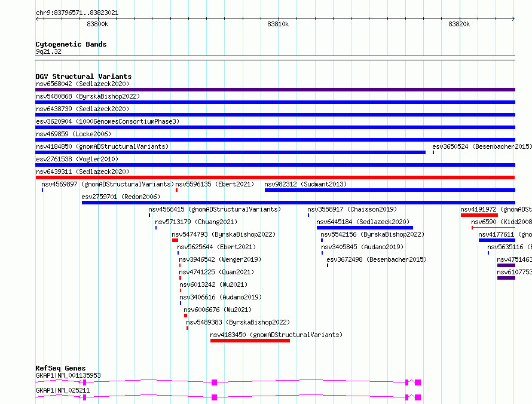Viewport: 532px width, 404px height.
Task: Click the blue nsv4184850 variant bar
Action: click(230, 152)
